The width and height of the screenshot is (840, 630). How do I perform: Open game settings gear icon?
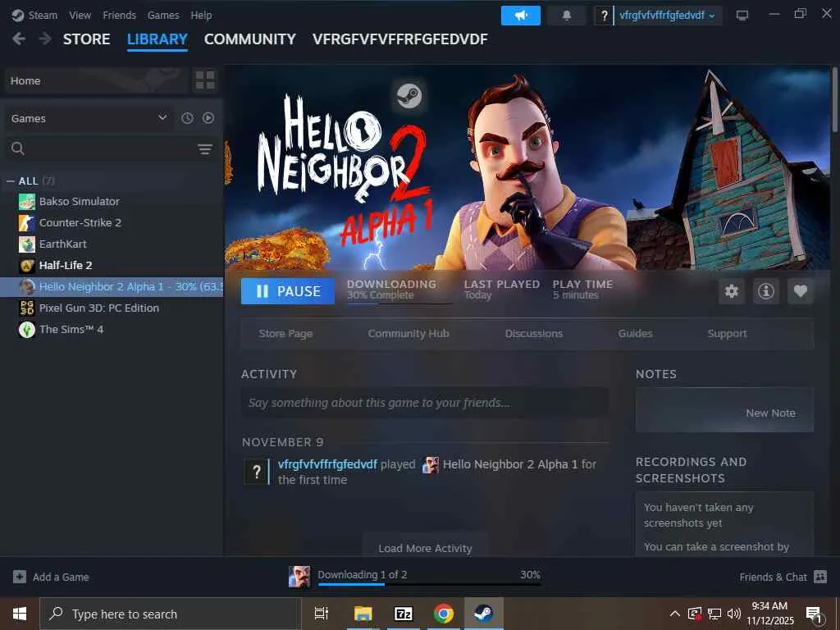[731, 291]
